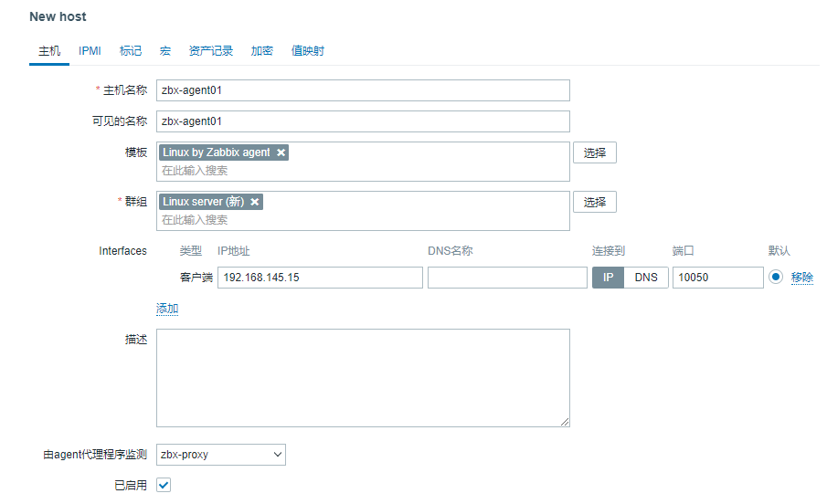
Task: Open the 标记 tab
Action: pyautogui.click(x=131, y=51)
